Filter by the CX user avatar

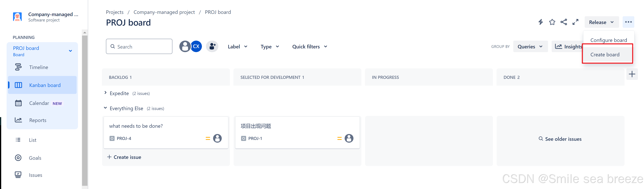click(196, 46)
